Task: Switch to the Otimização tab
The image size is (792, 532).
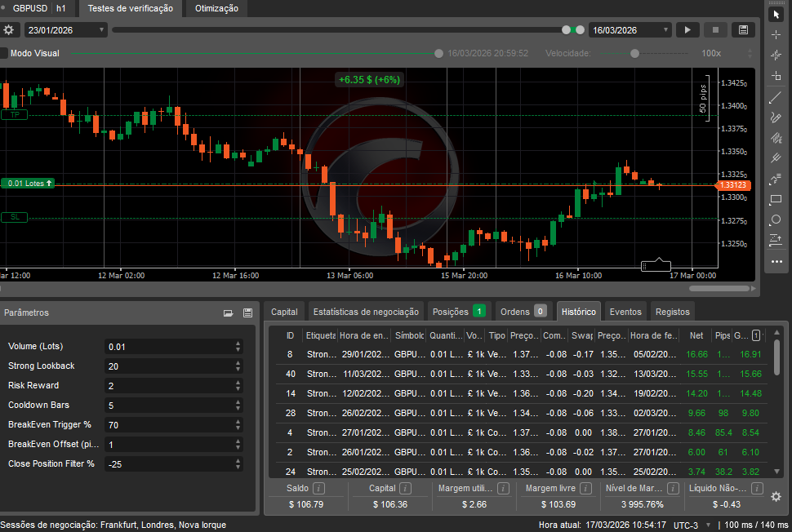Action: pyautogui.click(x=216, y=8)
